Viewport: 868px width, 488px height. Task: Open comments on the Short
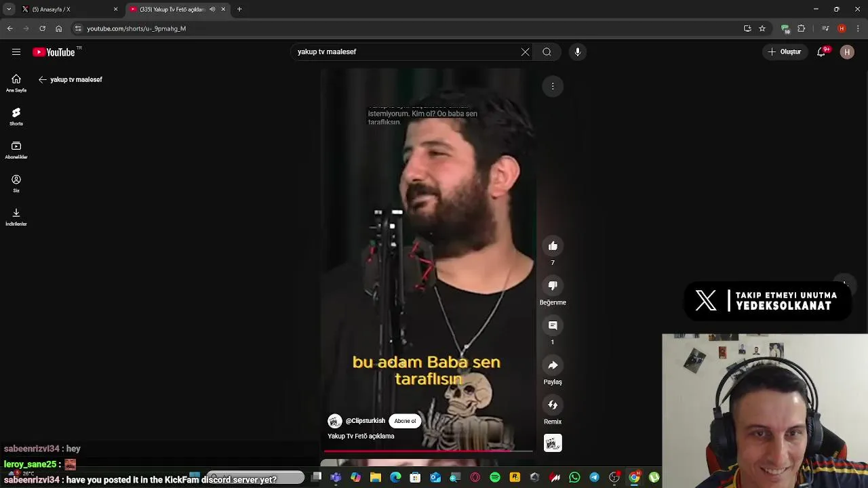[553, 325]
